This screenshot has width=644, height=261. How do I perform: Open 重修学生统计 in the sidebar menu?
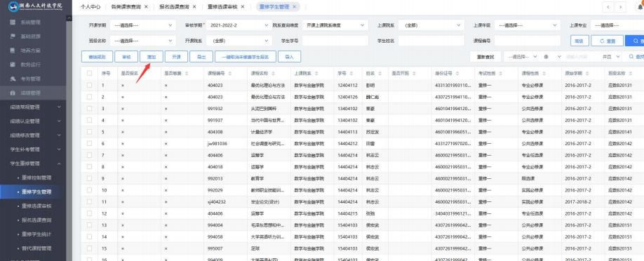pos(36,234)
